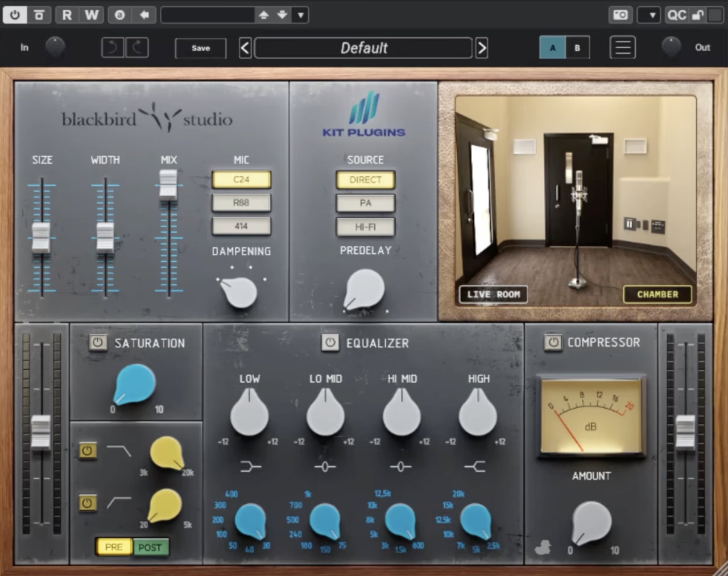Click the LO MID bell shape icon
This screenshot has width=728, height=576.
pyautogui.click(x=325, y=467)
